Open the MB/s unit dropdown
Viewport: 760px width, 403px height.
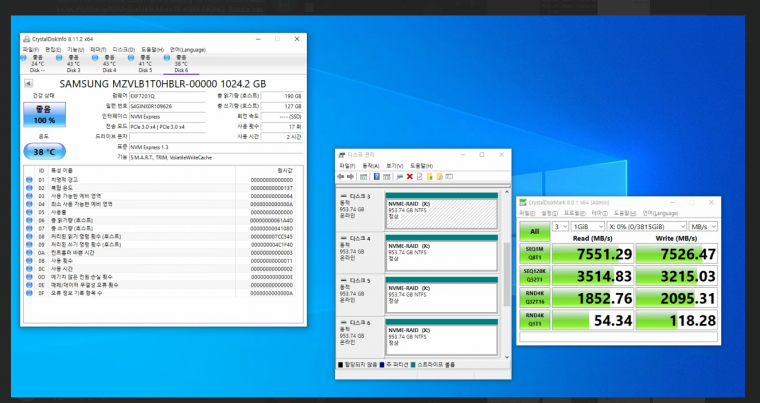click(x=703, y=226)
